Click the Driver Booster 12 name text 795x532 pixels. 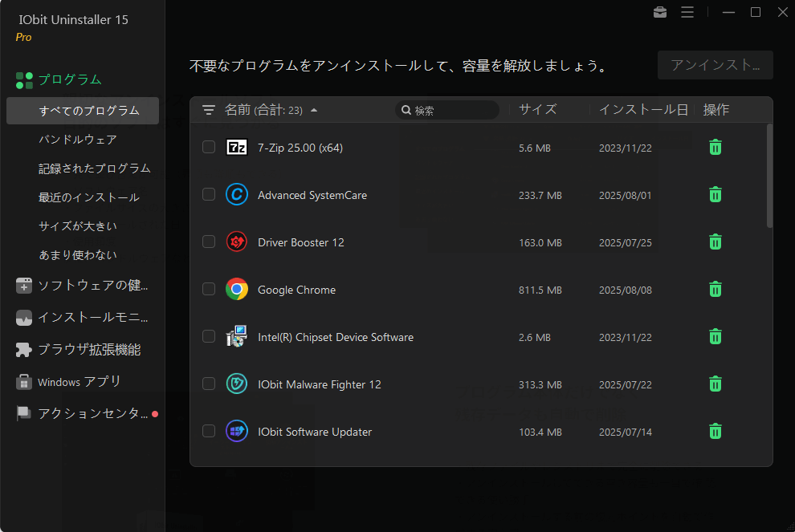300,242
